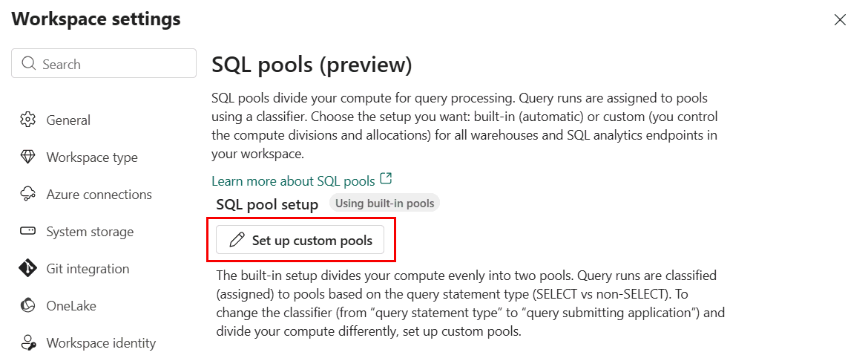
Task: Close the Workspace settings pane
Action: [840, 20]
